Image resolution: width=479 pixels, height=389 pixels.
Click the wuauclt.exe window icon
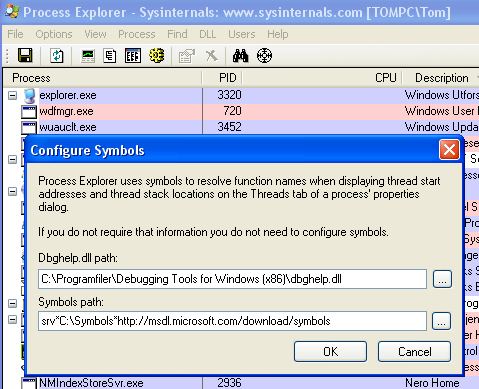pyautogui.click(x=29, y=128)
